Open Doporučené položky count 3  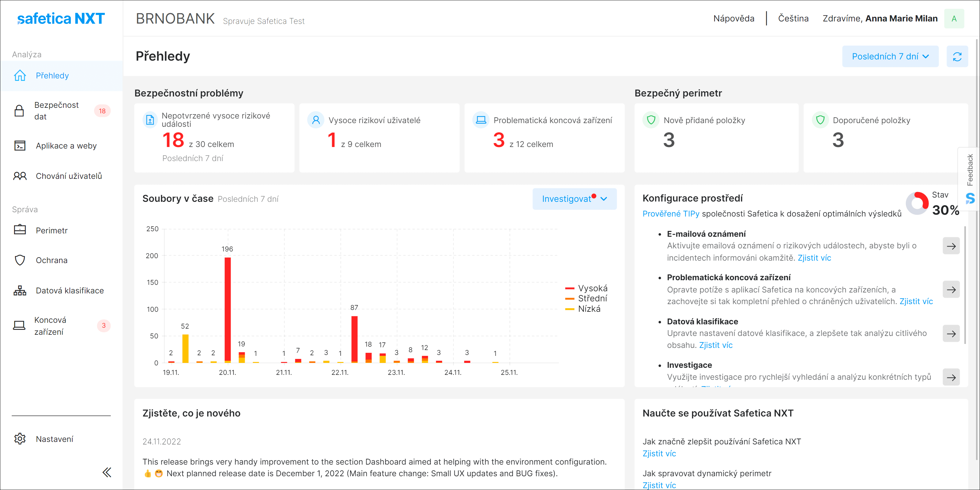point(886,138)
